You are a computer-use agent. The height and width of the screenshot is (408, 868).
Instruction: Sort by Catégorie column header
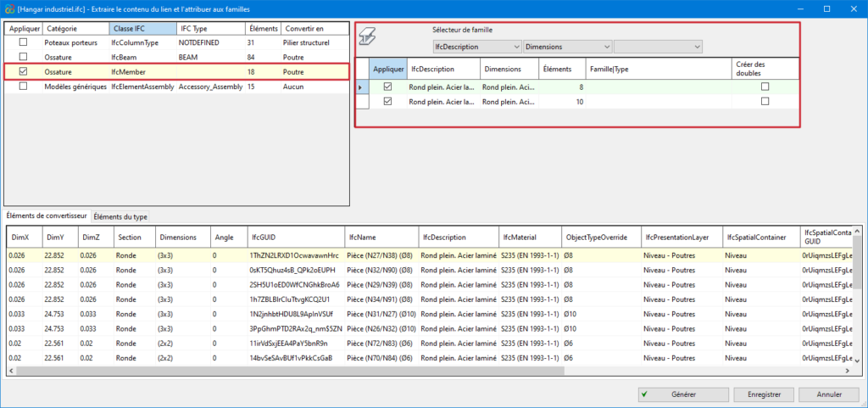75,28
